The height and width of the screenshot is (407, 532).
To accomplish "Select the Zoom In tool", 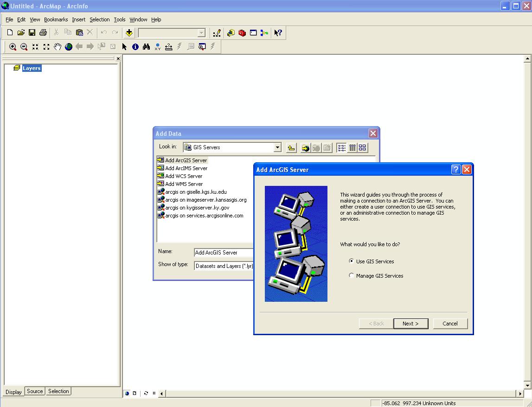I will (x=13, y=47).
